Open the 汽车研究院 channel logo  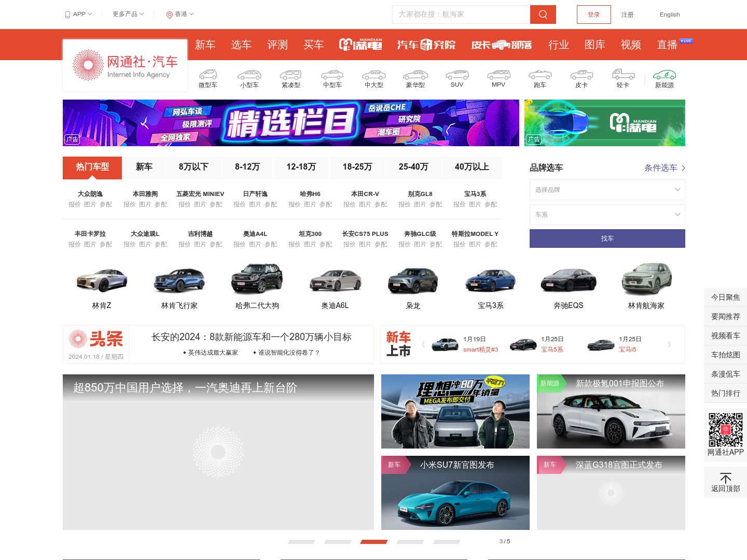[x=426, y=45]
